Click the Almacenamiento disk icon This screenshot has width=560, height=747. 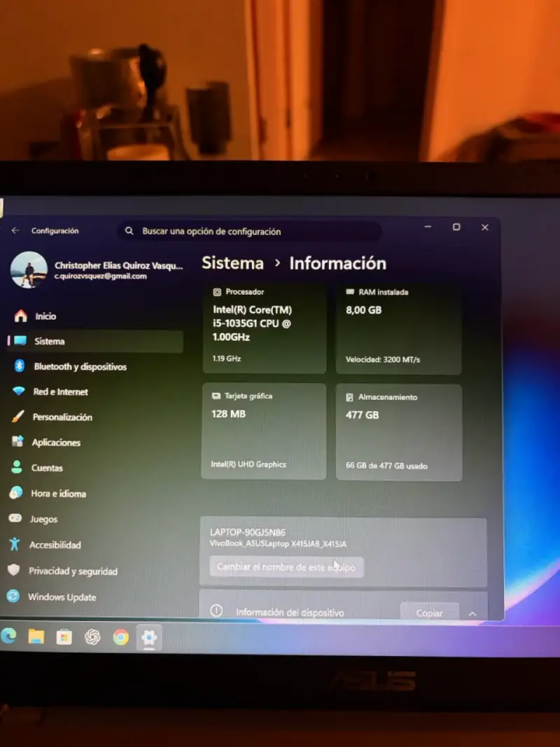tap(349, 397)
